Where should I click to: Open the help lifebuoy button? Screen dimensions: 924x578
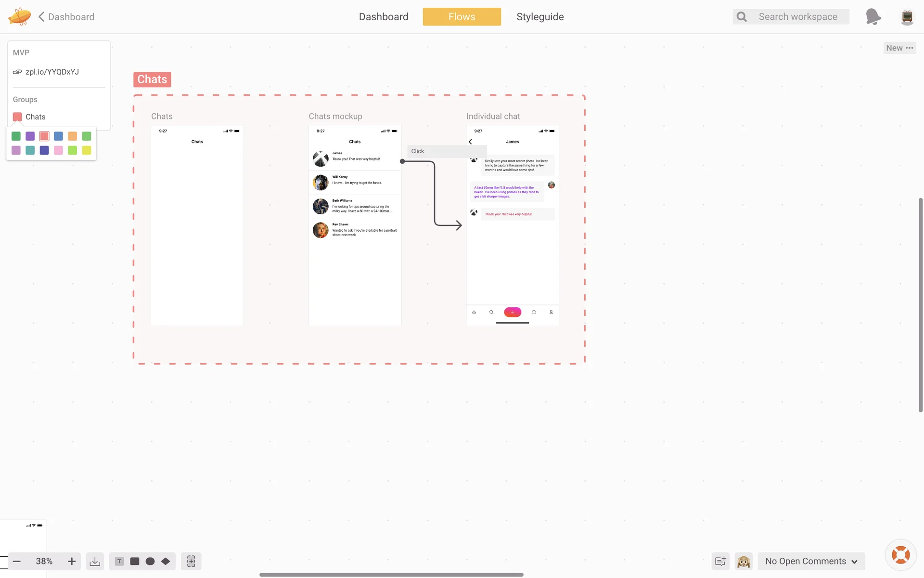click(x=900, y=555)
